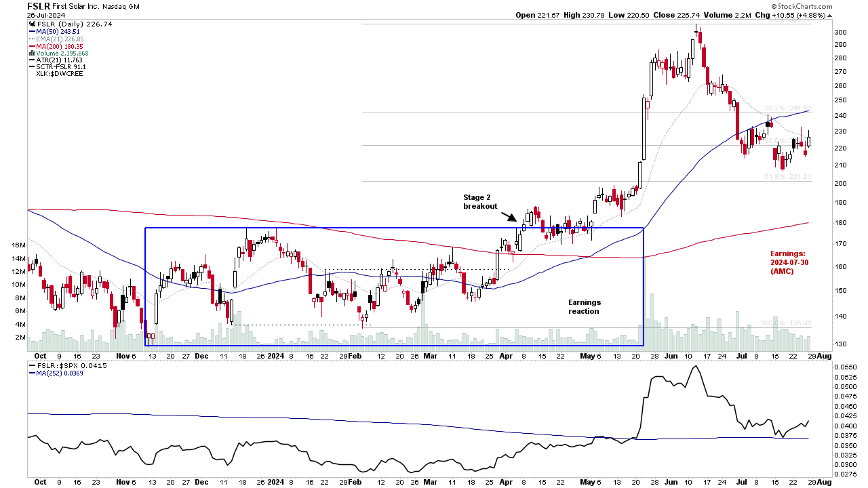This screenshot has width=868, height=488.
Task: Click the 'Stage 2 breakout' annotation text
Action: click(480, 201)
